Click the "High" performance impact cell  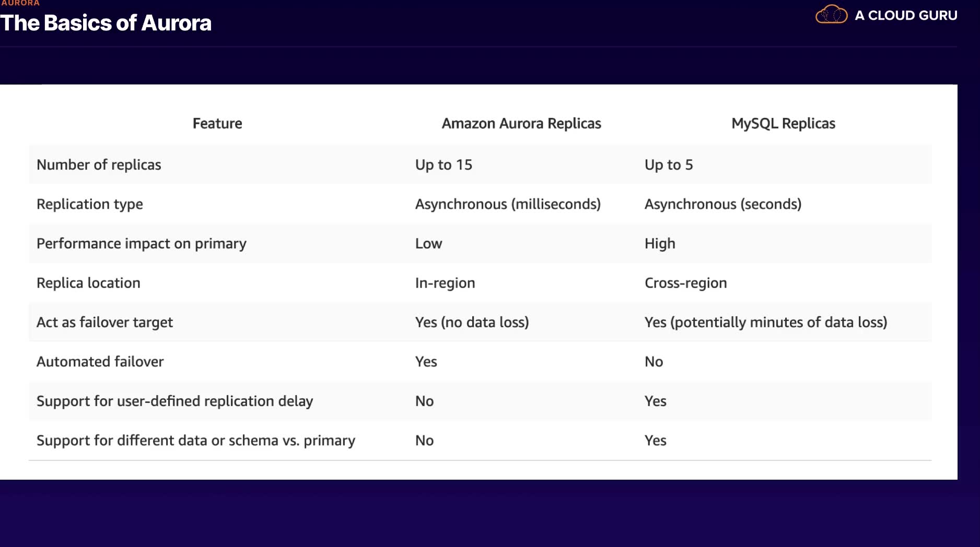click(660, 244)
